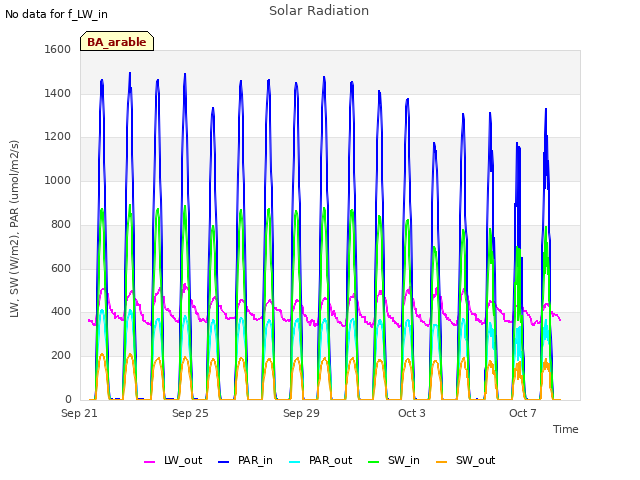The height and width of the screenshot is (480, 640).
Task: Click the Sep 25 x-axis label
Action: 190,413
